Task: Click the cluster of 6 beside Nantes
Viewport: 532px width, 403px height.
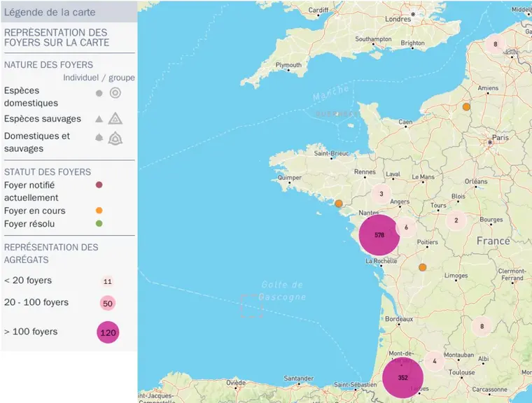Action: point(406,227)
